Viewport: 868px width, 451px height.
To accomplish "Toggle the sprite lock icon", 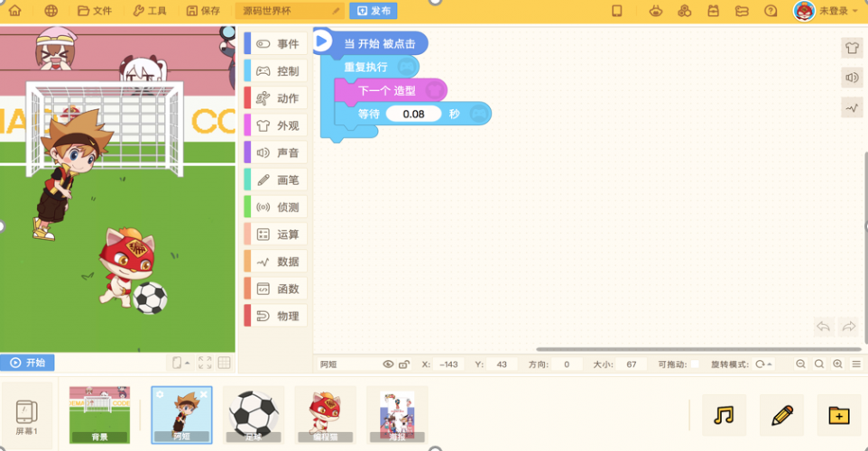I will click(404, 364).
